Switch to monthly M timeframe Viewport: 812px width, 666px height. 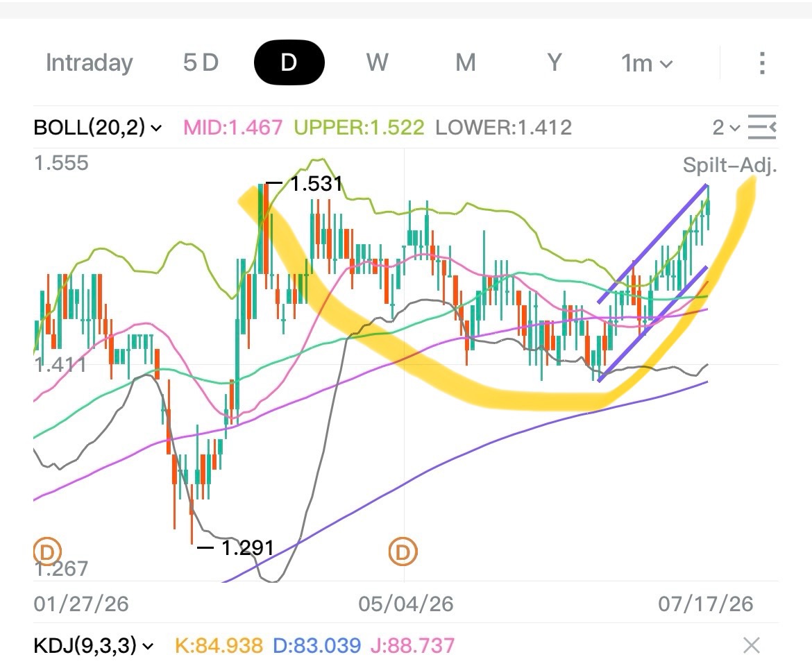[x=465, y=63]
